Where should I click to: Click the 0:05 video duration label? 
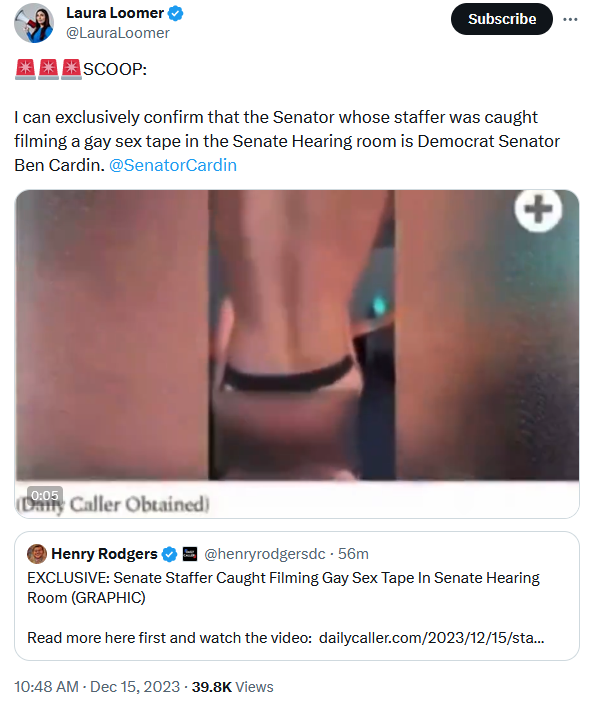pyautogui.click(x=45, y=495)
